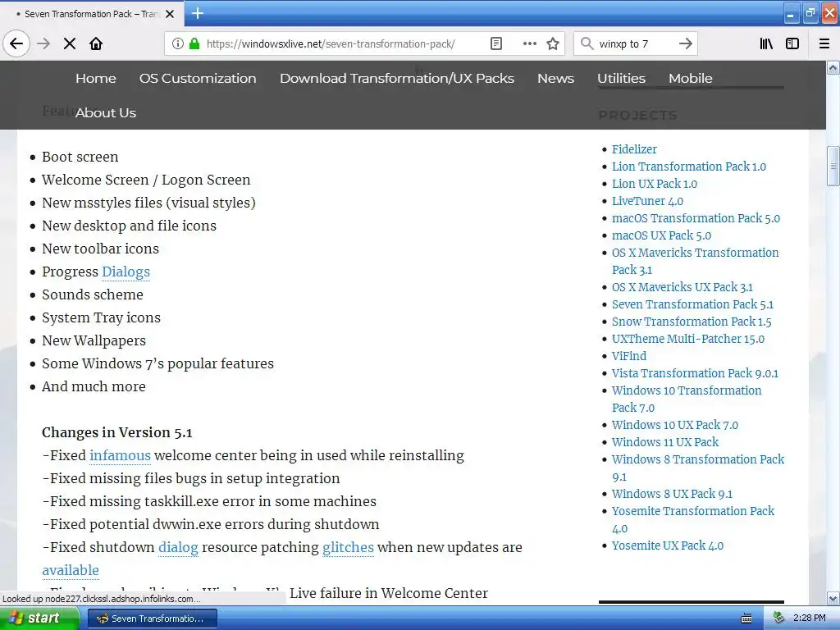The height and width of the screenshot is (630, 840).
Task: Click the green secure padlock icon
Action: pyautogui.click(x=194, y=43)
